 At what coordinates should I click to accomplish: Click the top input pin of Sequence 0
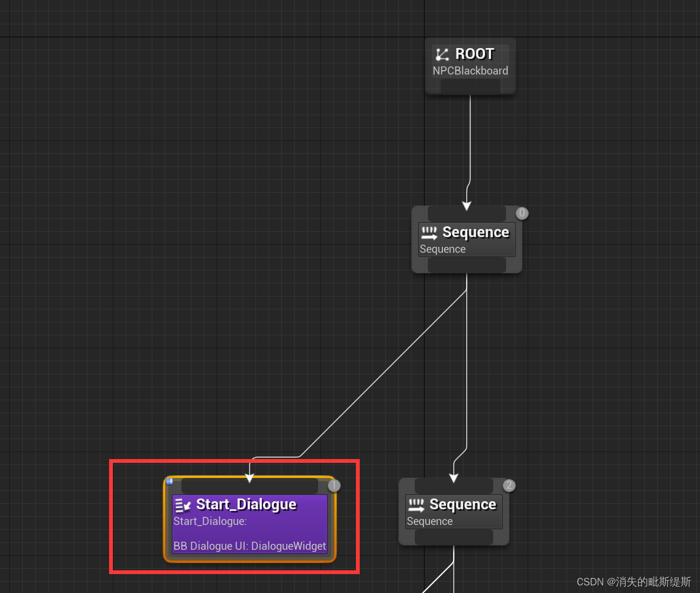click(x=467, y=213)
